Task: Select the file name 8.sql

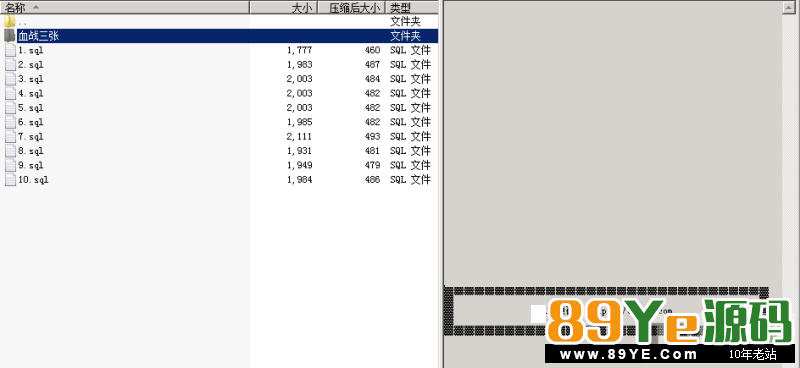Action: pos(31,151)
